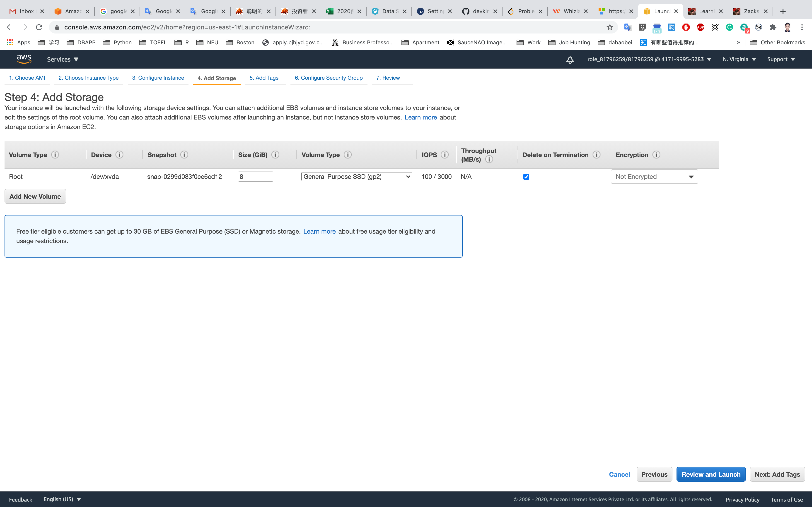Reload the page with refresh icon

pyautogui.click(x=39, y=27)
